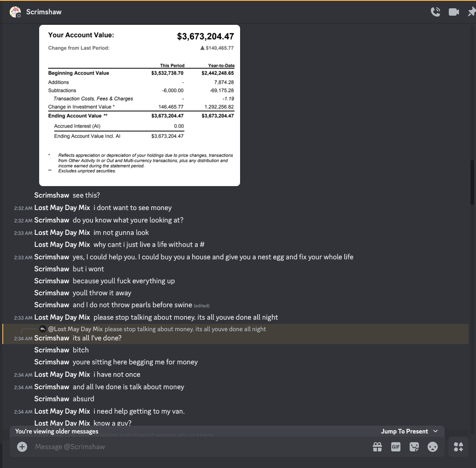Click the reply arrow icon on quoted message
This screenshot has height=468, width=476.
(43, 329)
